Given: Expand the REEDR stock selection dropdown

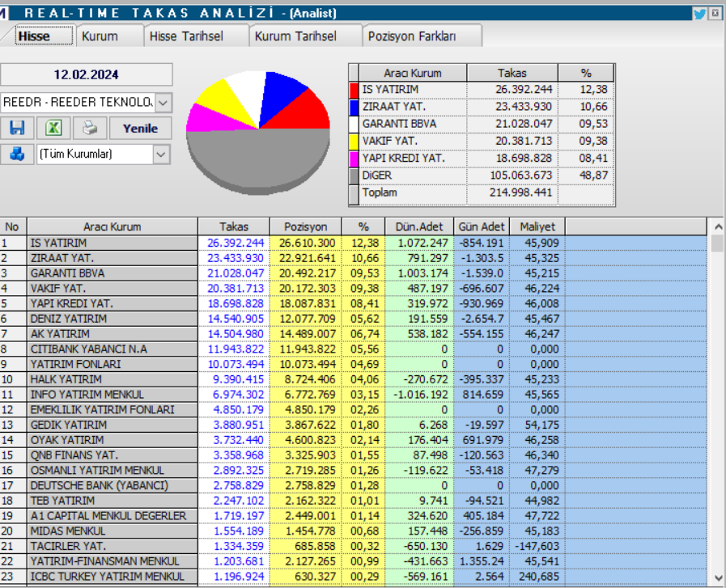Looking at the screenshot, I should pos(164,103).
